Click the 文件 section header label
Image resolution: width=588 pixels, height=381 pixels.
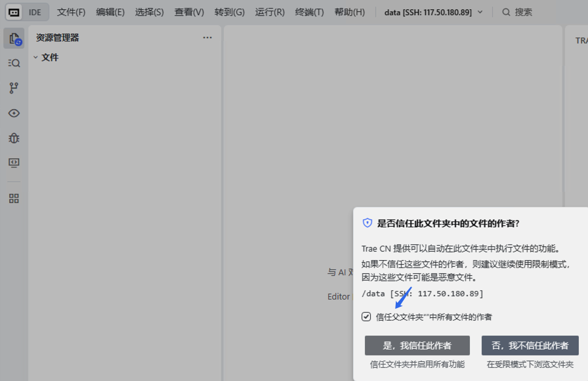click(50, 57)
